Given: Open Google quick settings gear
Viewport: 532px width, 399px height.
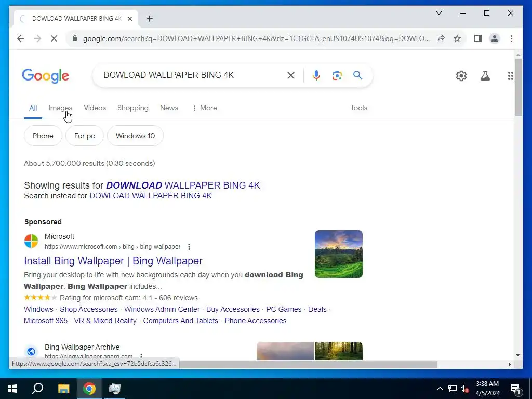Looking at the screenshot, I should [x=461, y=76].
